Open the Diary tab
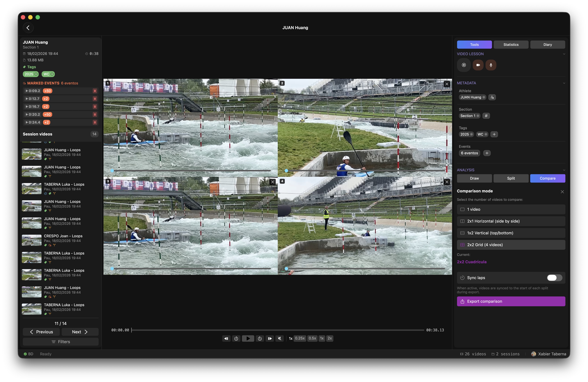588x382 pixels. 547,44
